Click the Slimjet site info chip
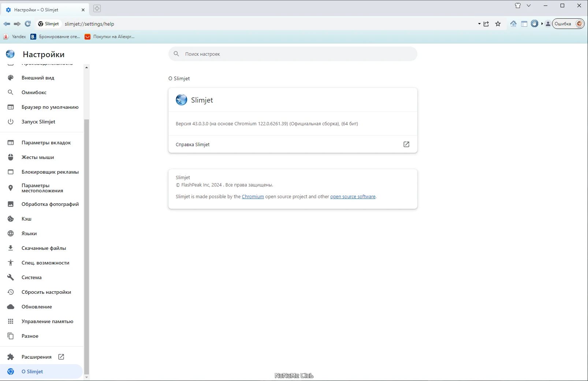The image size is (588, 381). [49, 24]
